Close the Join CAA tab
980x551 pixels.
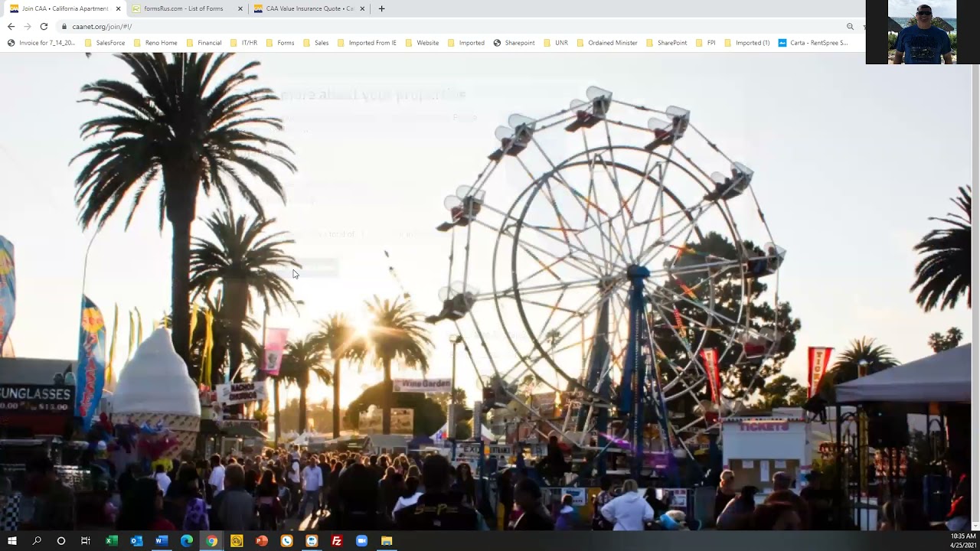pos(118,8)
